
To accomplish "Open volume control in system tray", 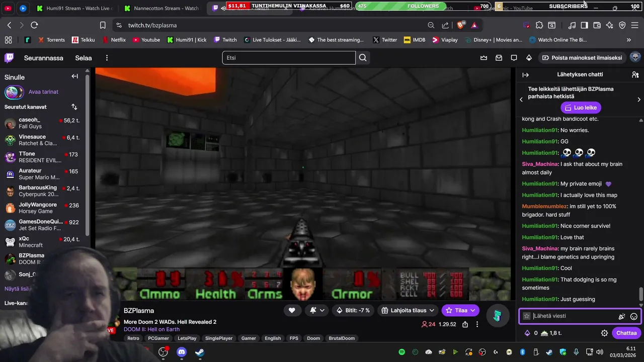I will click(x=599, y=352).
